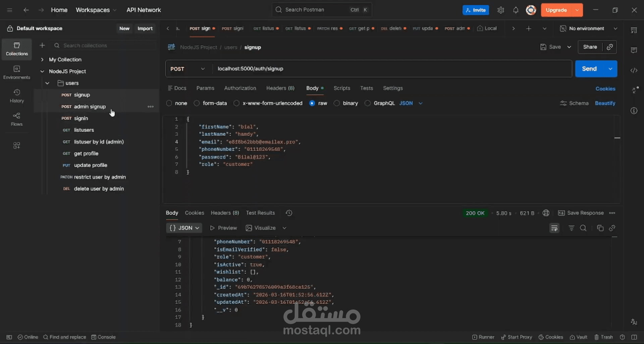Collapse the users folder
Image resolution: width=644 pixels, height=344 pixels.
click(x=47, y=83)
